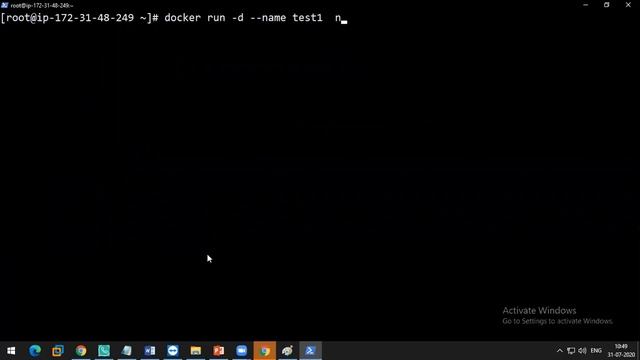
Task: Open the network status tray icon
Action: pos(571,351)
